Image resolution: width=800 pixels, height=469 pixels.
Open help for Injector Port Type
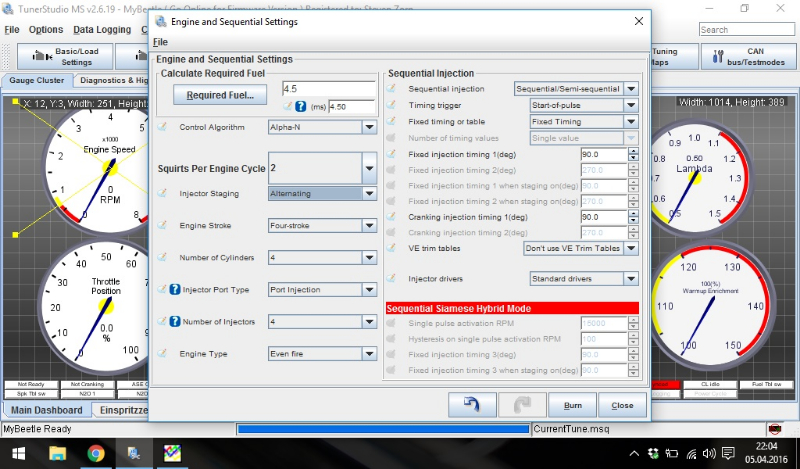[174, 289]
